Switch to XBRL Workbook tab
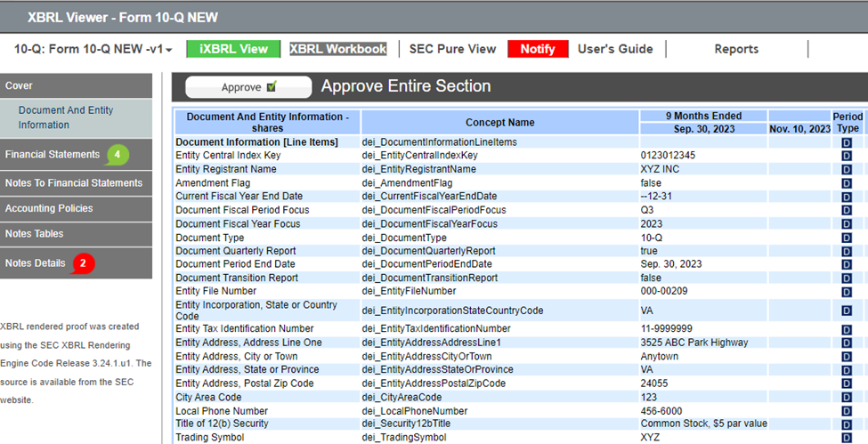 coord(337,49)
